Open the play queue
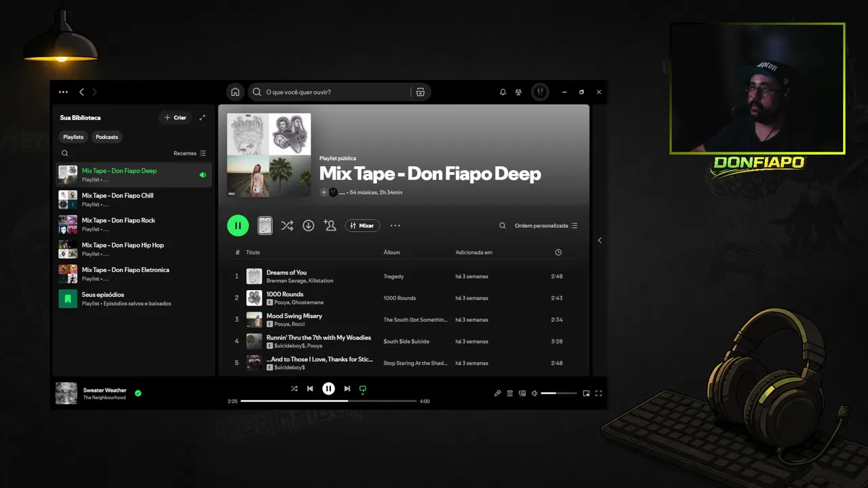868x488 pixels. click(x=510, y=393)
